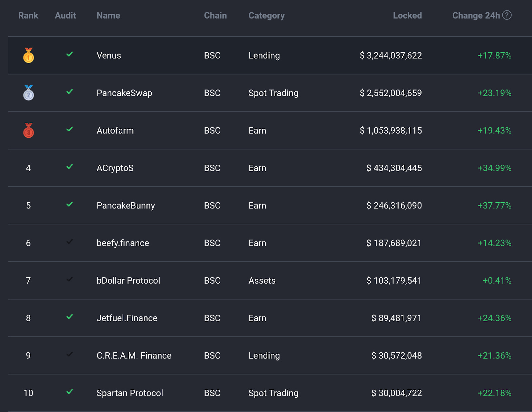532x412 pixels.
Task: Click the rank number 10 cell
Action: (x=28, y=393)
